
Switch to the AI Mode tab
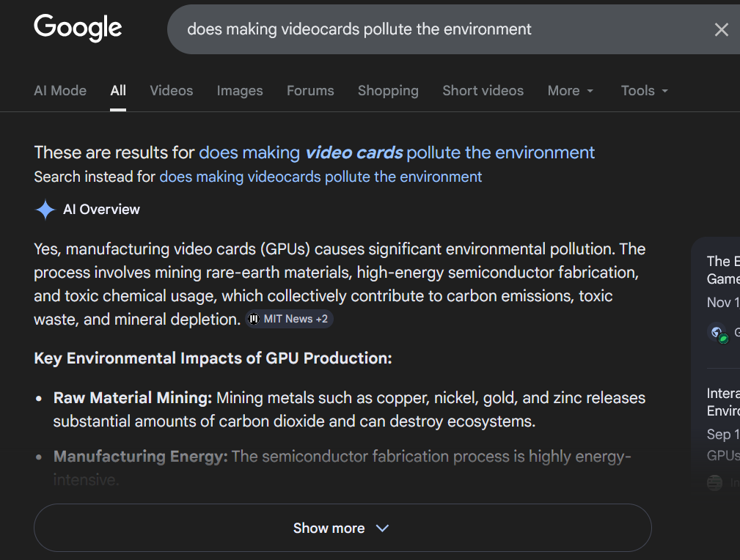(60, 91)
